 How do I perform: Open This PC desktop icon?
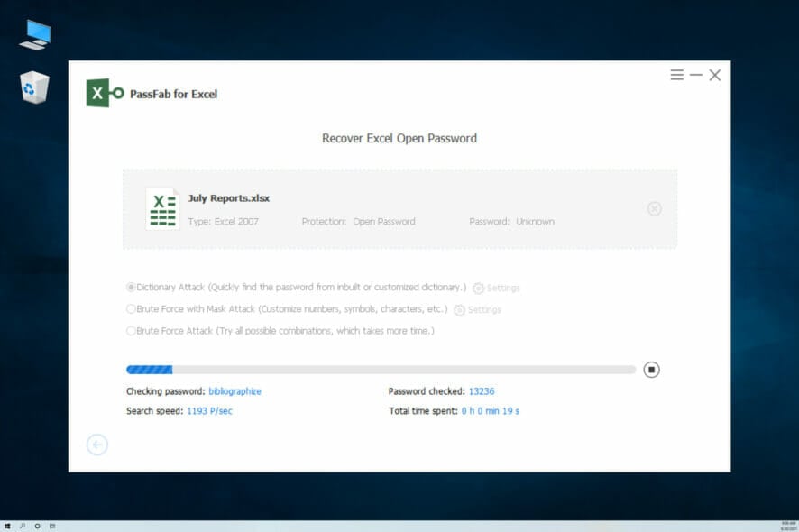coord(36,34)
